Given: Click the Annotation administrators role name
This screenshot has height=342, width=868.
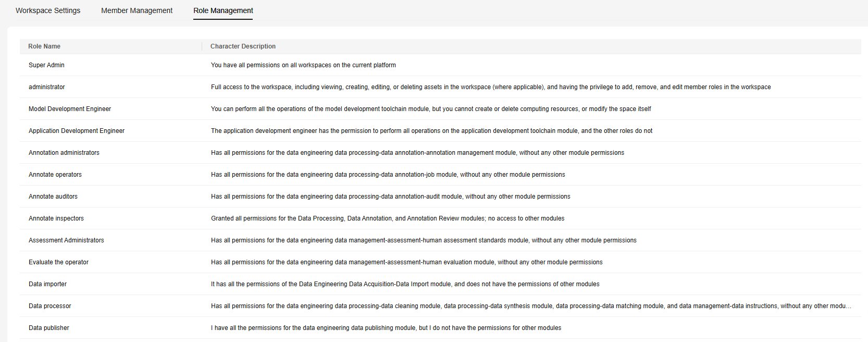Looking at the screenshot, I should (x=64, y=153).
